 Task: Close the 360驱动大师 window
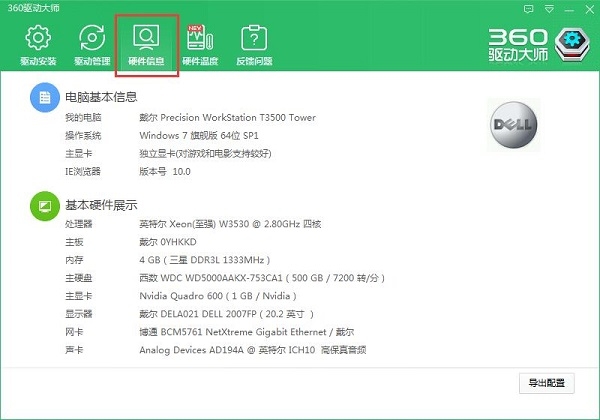(x=590, y=10)
